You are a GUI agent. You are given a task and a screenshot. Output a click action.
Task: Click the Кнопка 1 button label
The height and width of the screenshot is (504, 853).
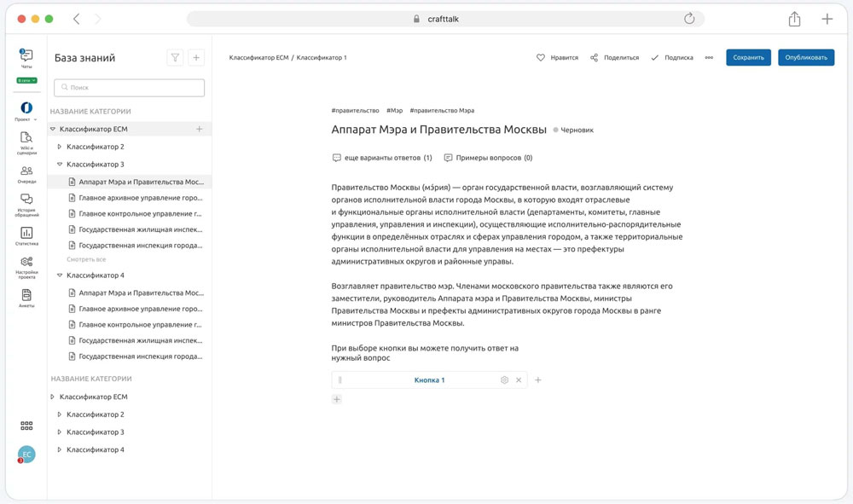(429, 380)
